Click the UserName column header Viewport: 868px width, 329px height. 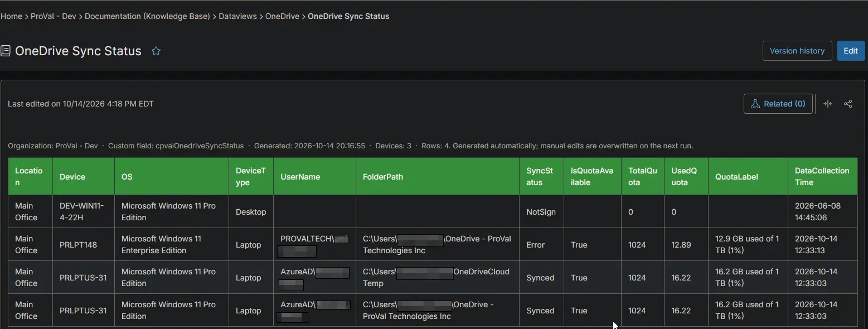[315, 176]
